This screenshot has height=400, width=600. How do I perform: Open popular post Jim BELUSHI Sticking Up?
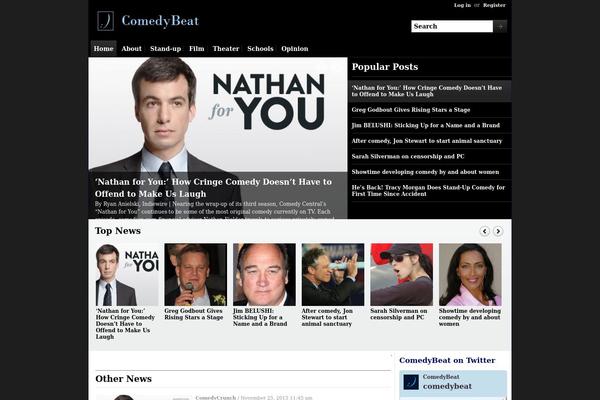[x=426, y=125]
